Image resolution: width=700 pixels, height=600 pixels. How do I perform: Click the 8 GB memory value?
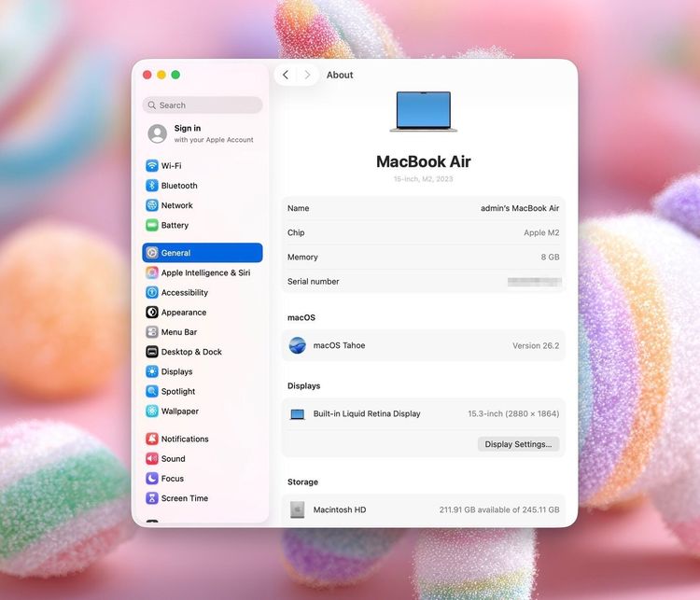[550, 258]
